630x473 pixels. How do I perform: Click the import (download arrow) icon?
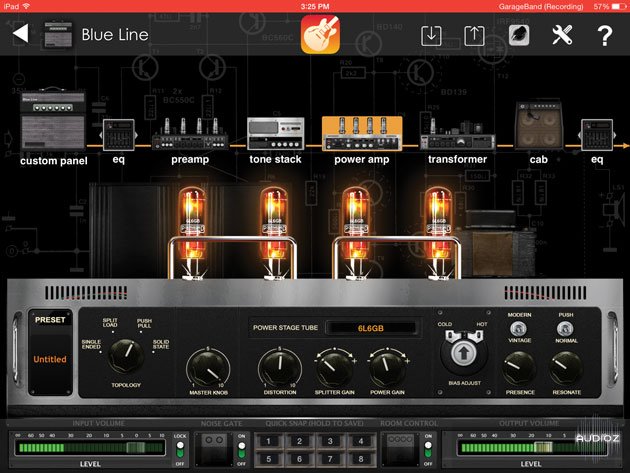click(x=431, y=36)
